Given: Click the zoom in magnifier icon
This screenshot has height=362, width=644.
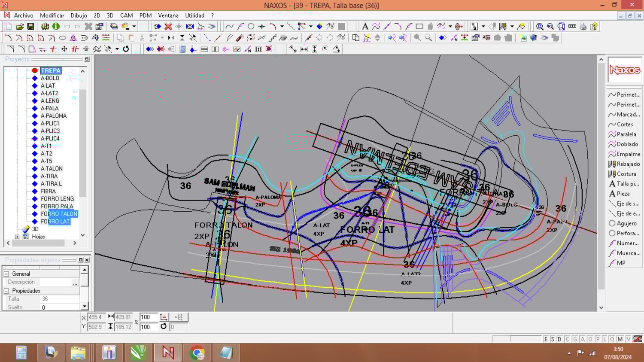Looking at the screenshot, I should point(540,27).
